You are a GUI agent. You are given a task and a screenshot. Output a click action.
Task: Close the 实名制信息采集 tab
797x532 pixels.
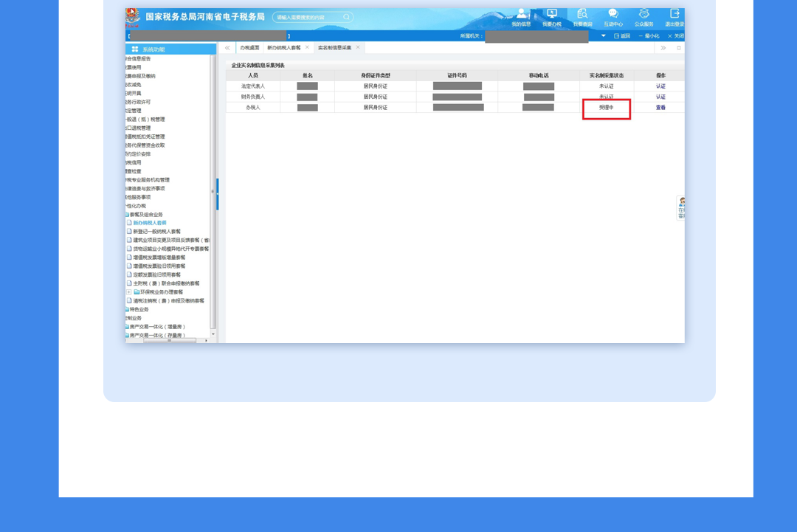click(359, 47)
